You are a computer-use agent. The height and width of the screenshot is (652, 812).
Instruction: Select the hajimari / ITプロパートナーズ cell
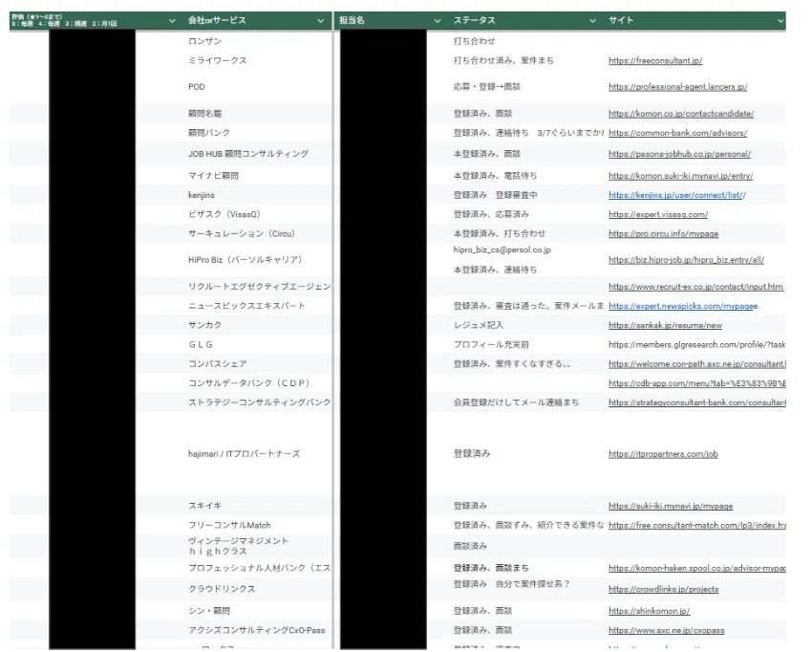click(x=244, y=454)
